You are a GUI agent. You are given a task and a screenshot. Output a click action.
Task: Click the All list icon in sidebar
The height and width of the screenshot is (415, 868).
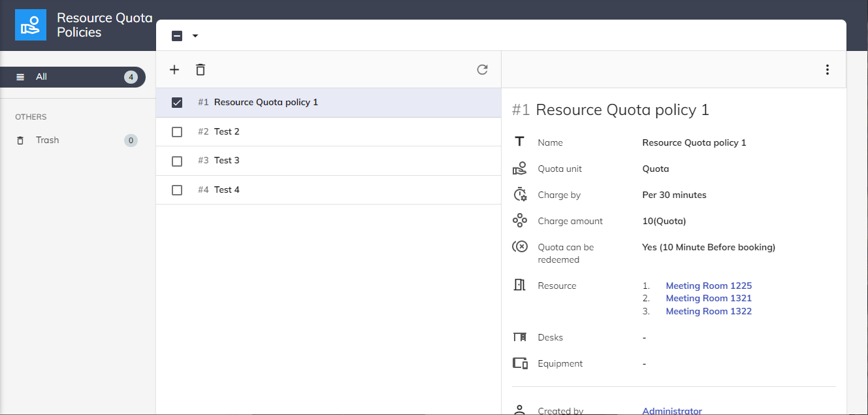[20, 77]
